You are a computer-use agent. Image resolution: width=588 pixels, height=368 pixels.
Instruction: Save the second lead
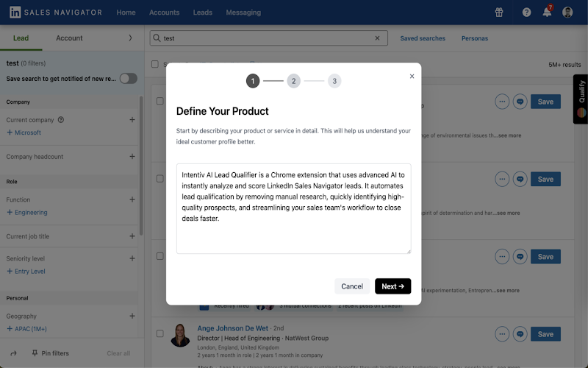pos(545,179)
